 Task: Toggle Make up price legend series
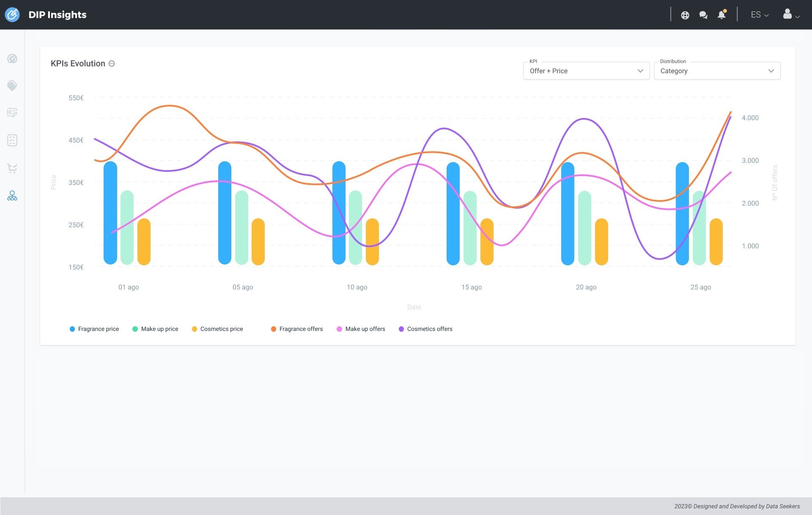tap(155, 329)
